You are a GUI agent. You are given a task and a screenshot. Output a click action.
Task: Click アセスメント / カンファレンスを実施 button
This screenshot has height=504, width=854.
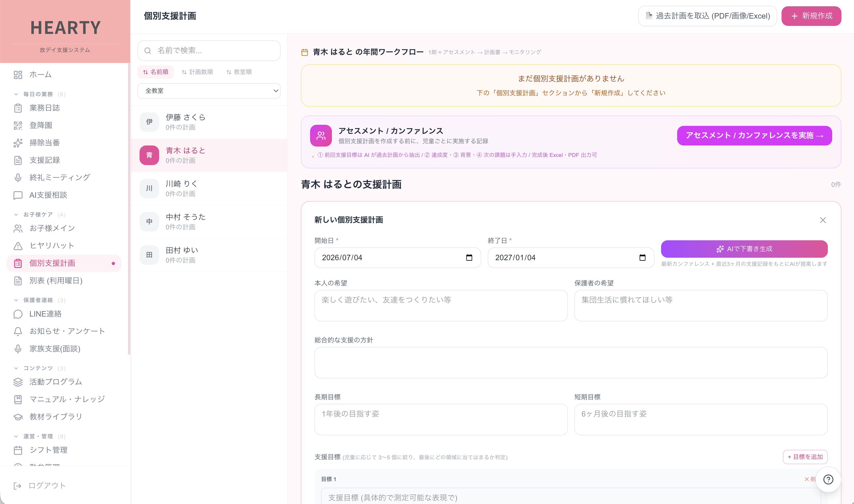754,135
